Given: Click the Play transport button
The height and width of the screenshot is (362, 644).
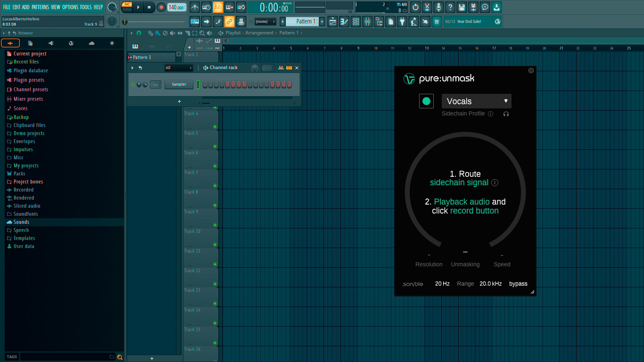Looking at the screenshot, I should tap(138, 7).
